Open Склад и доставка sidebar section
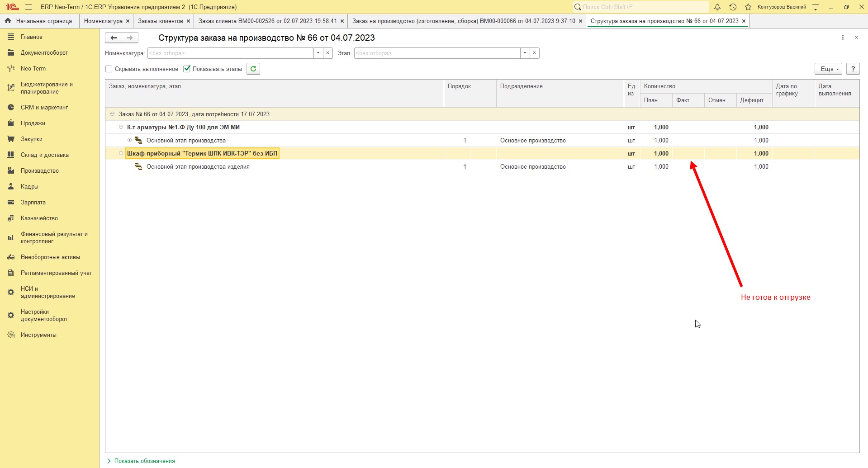This screenshot has width=868, height=468. click(x=45, y=155)
